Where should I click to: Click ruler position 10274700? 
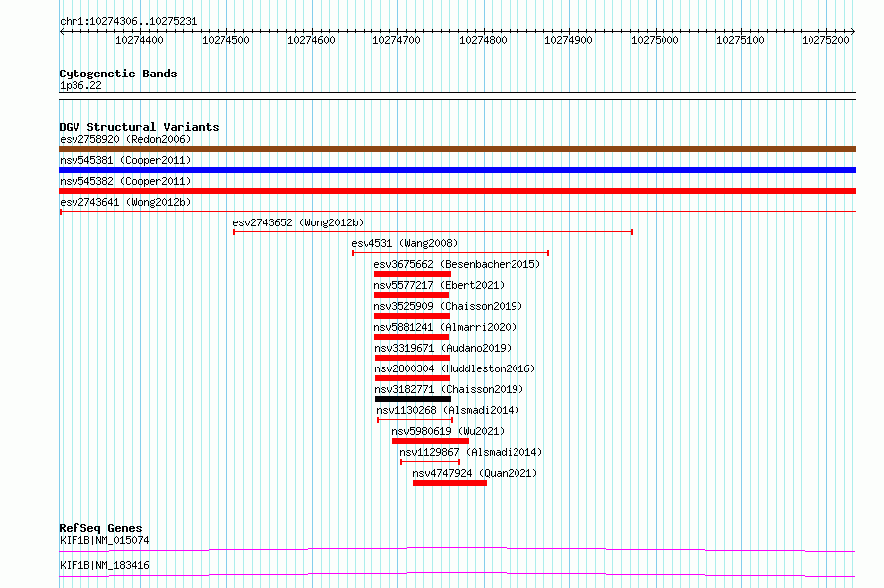click(397, 40)
